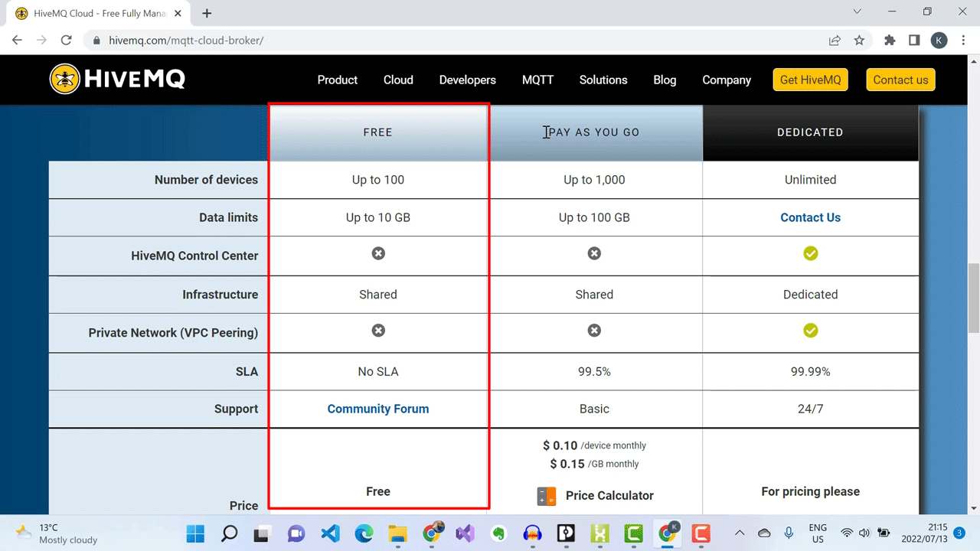Open the weather widget showing 13°C
Screen dimensions: 980x551
coord(57,533)
